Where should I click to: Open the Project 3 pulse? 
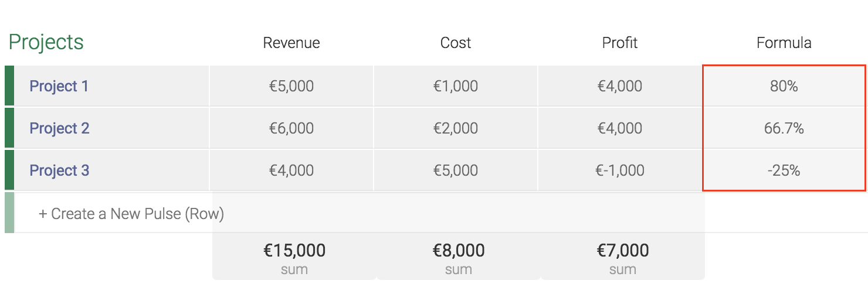pos(60,170)
